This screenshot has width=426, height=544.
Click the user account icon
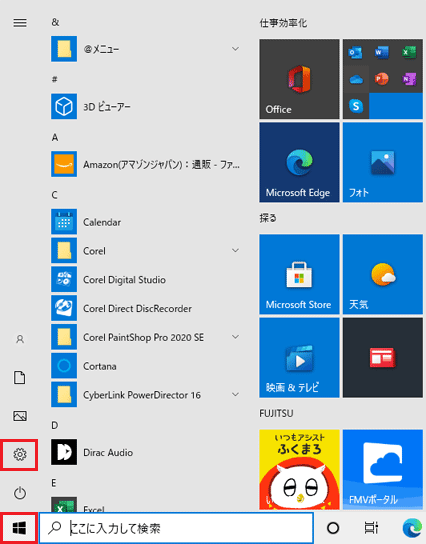click(20, 339)
